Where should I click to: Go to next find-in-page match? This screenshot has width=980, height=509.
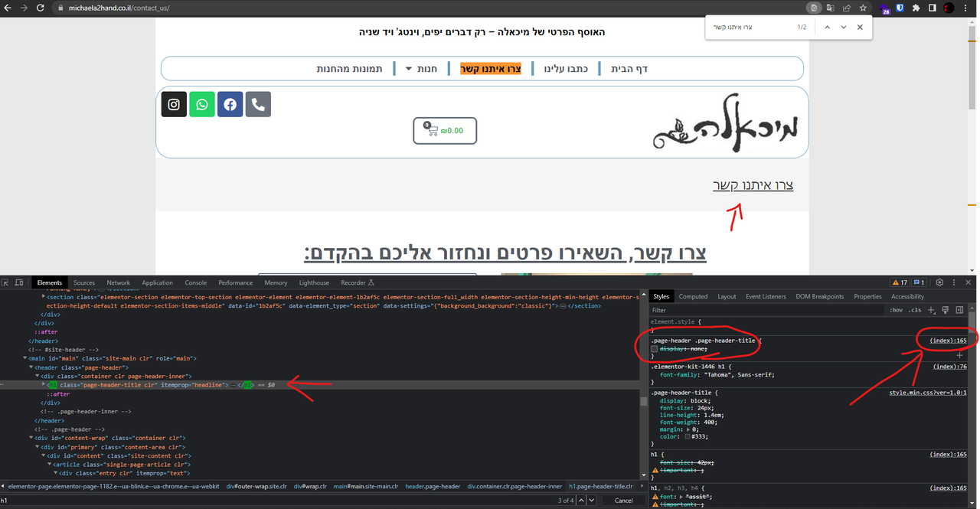click(844, 27)
